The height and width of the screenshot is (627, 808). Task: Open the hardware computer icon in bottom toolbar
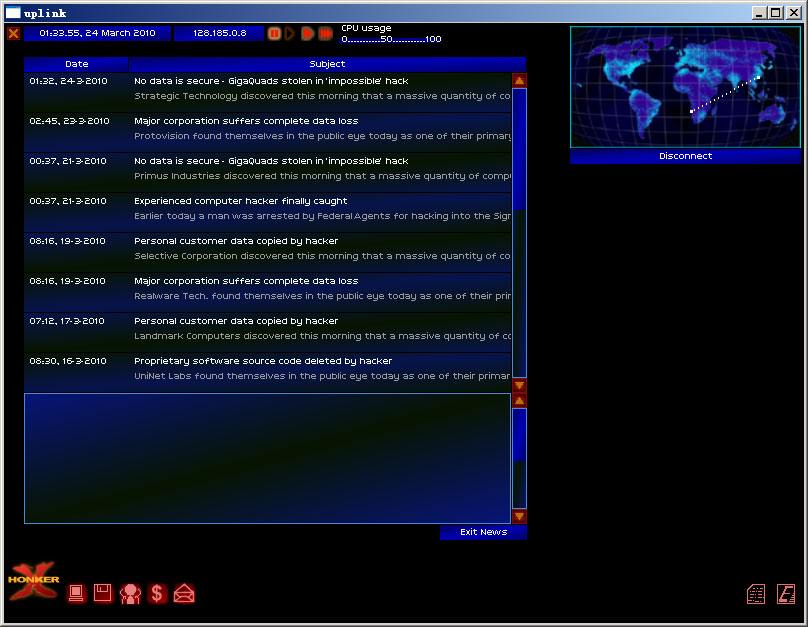pos(76,594)
